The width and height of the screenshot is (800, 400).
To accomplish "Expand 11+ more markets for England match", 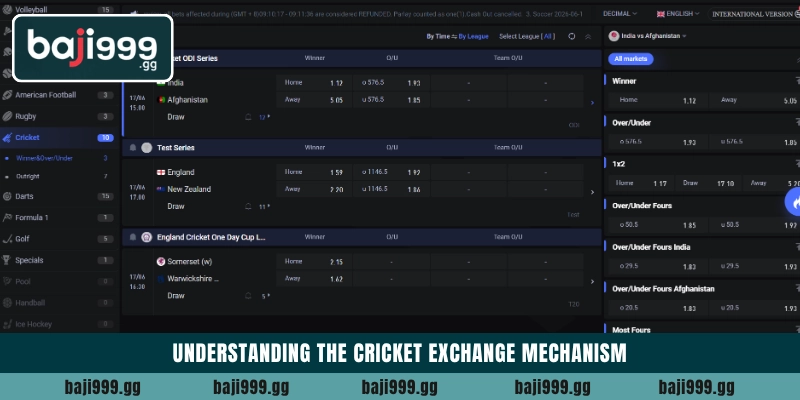I will 264,207.
